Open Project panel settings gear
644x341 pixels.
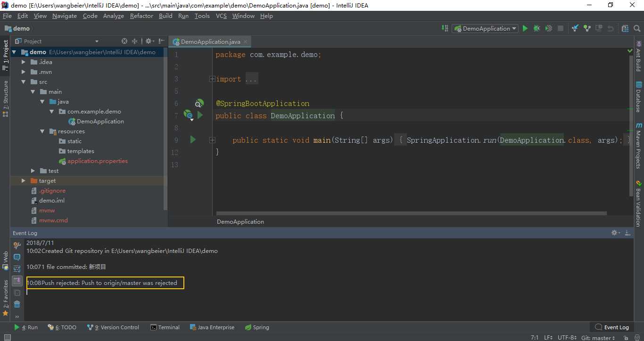(x=149, y=41)
